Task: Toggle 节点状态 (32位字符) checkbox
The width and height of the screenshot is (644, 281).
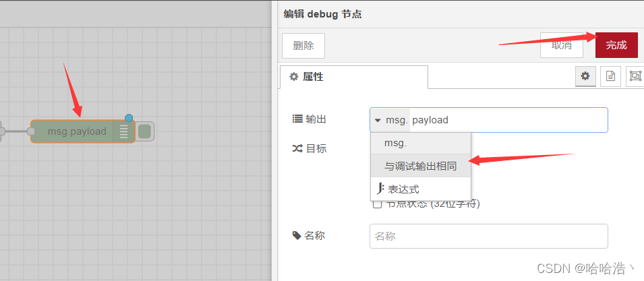Action: [x=377, y=204]
